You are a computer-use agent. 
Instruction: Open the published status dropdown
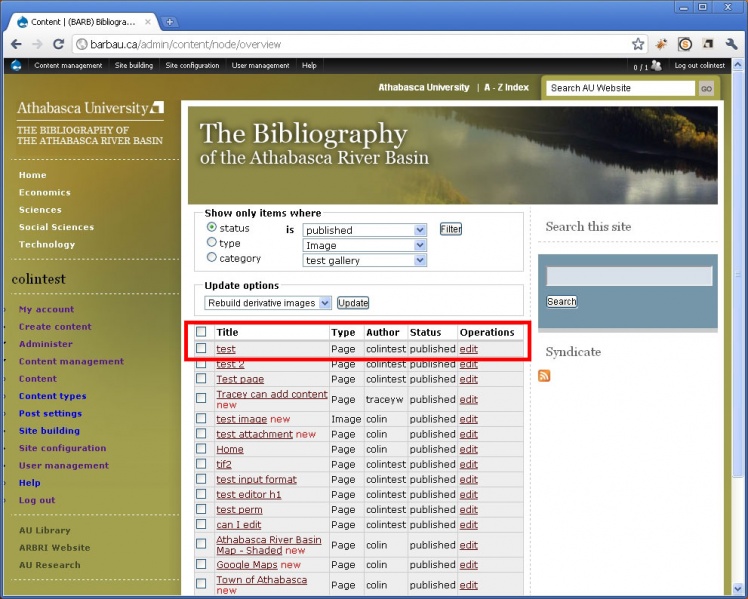[364, 230]
